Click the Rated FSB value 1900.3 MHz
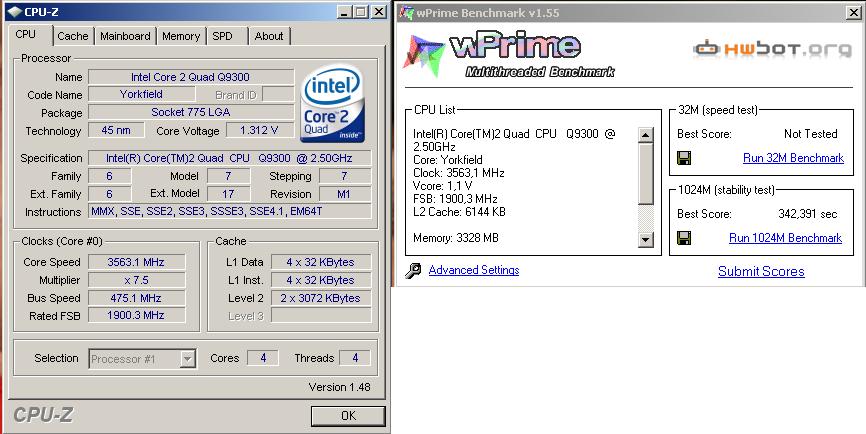The width and height of the screenshot is (866, 434). point(136,315)
